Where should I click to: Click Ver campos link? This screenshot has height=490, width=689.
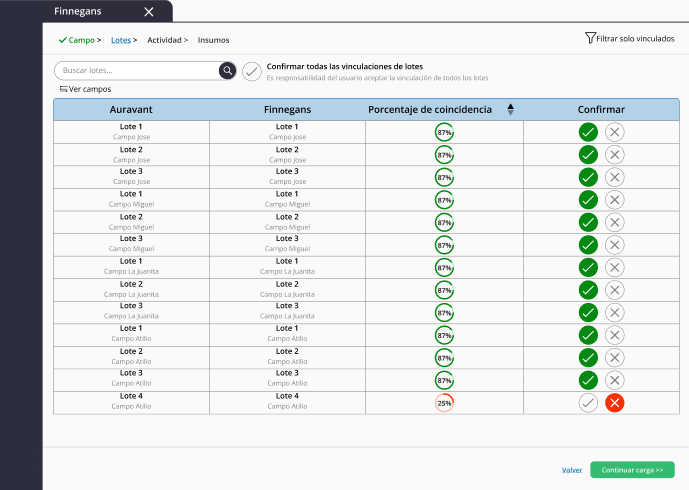(x=90, y=89)
